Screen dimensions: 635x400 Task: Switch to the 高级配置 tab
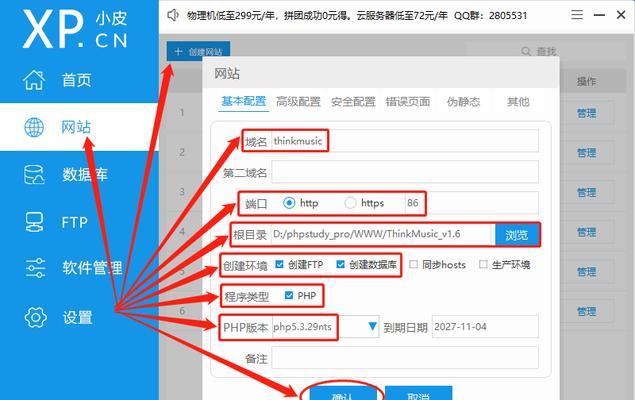pyautogui.click(x=298, y=102)
